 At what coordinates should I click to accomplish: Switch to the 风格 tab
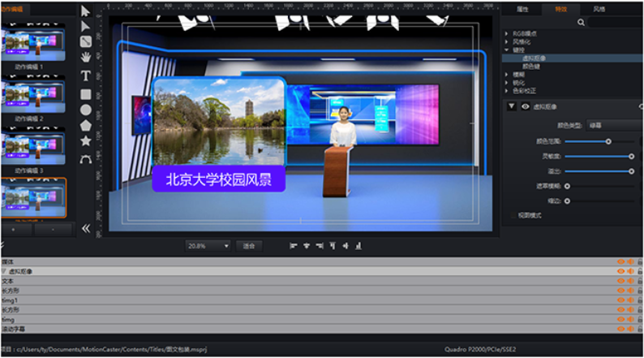click(599, 9)
